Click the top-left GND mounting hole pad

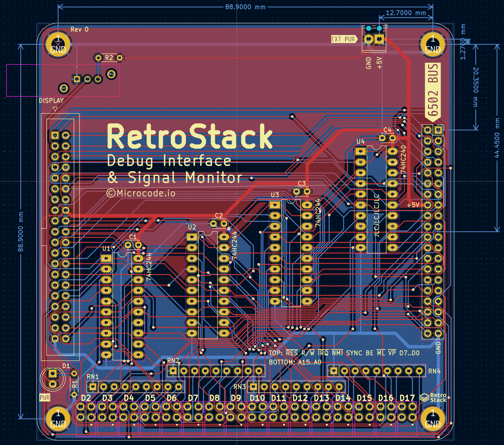(58, 45)
